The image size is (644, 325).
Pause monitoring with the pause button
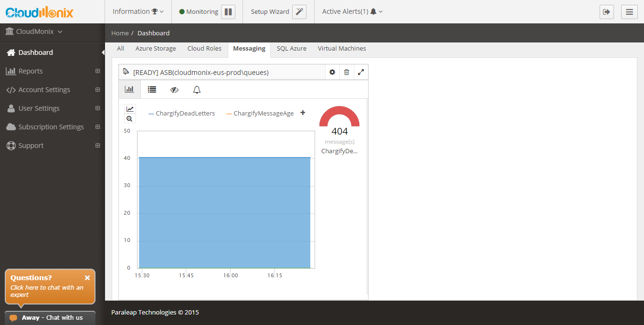[x=228, y=11]
